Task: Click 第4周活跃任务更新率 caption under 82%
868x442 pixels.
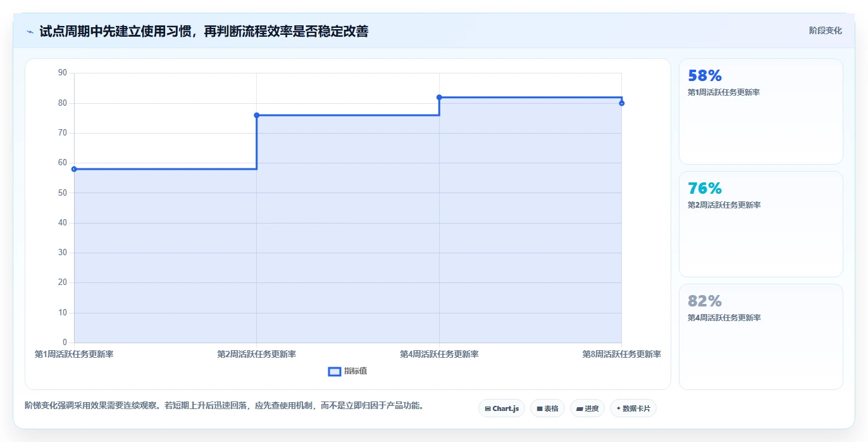Action: [724, 318]
